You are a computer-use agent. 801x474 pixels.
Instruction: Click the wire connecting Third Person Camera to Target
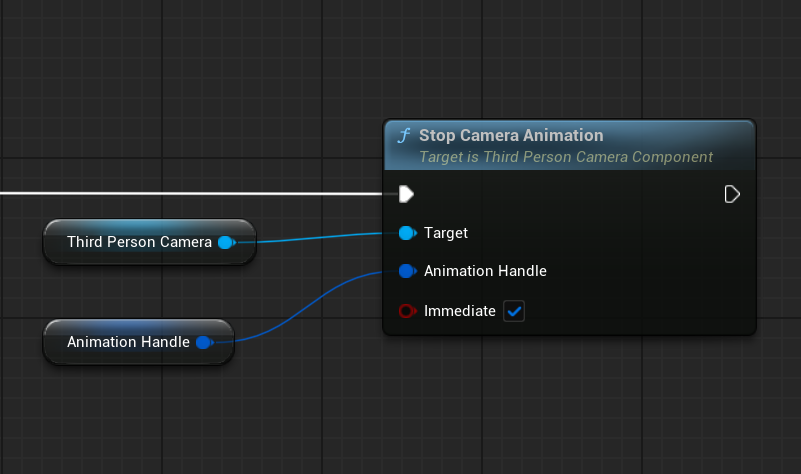click(320, 238)
